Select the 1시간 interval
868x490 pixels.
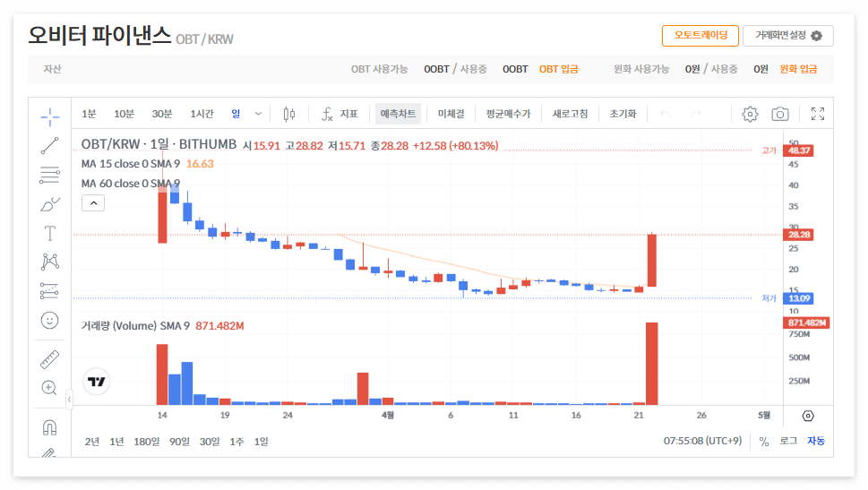pyautogui.click(x=202, y=114)
